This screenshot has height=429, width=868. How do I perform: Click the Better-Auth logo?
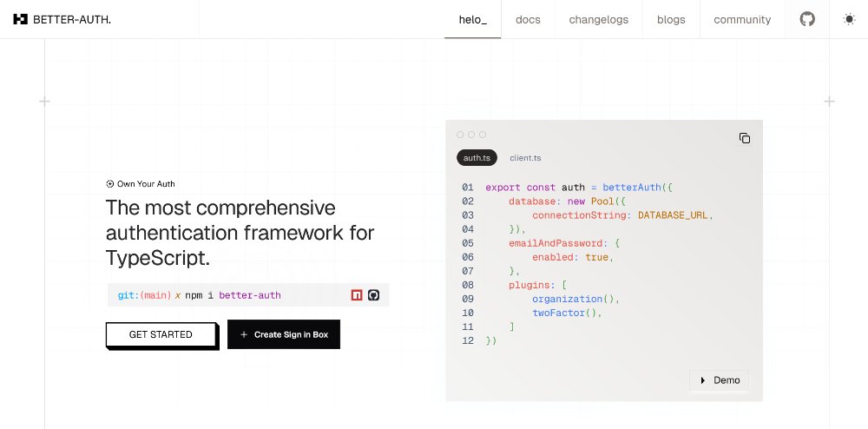21,19
